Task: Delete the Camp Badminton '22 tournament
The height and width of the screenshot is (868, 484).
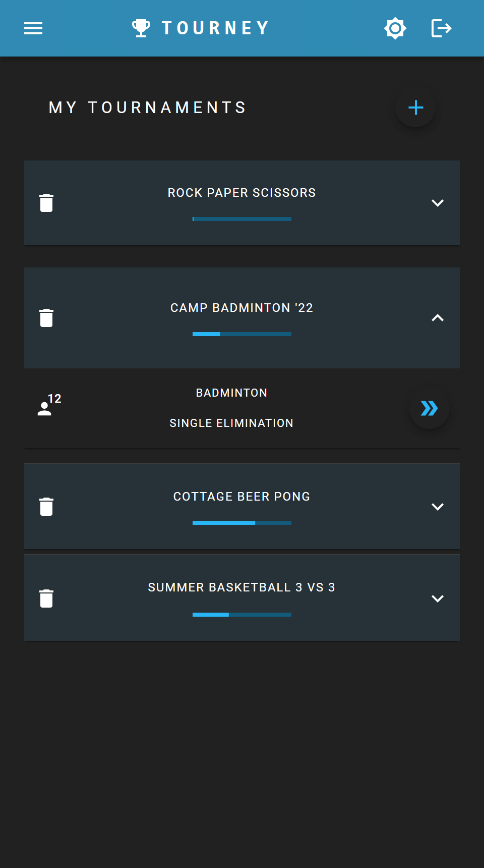Action: click(x=46, y=318)
